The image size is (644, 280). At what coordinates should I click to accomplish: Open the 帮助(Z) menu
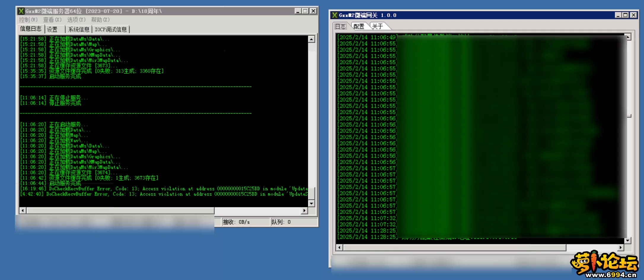tap(100, 20)
